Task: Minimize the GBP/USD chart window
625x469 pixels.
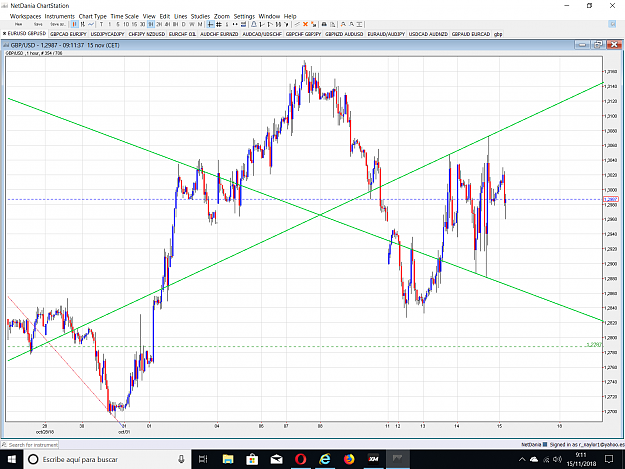Action: [582, 45]
